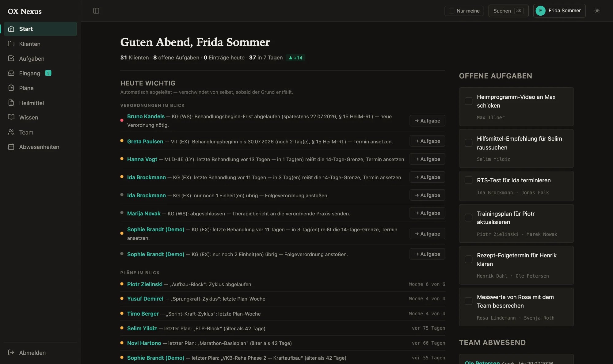Open Novi Hartono plan link
This screenshot has height=364, width=613.
(144, 343)
